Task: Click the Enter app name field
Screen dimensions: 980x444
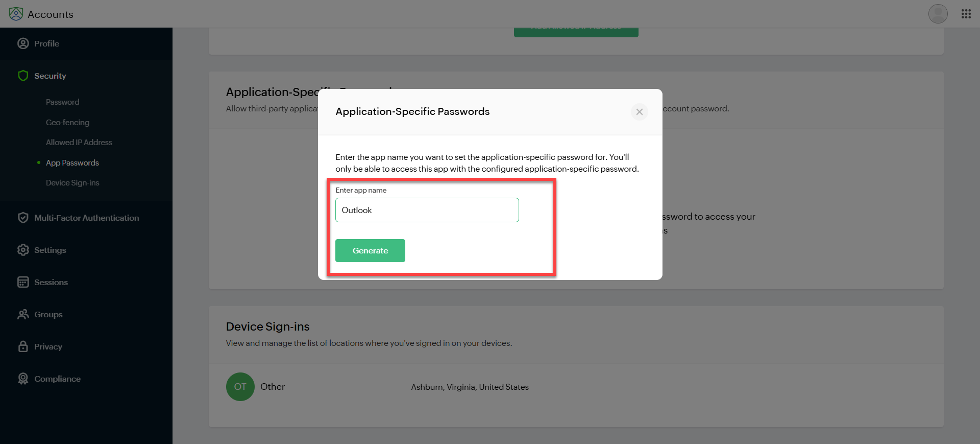Action: (427, 210)
